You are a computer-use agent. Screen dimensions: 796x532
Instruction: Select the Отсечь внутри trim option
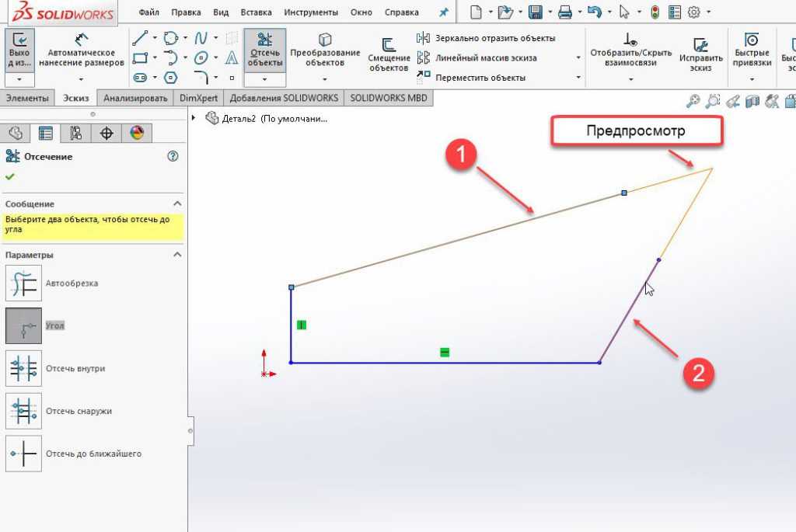click(x=23, y=368)
